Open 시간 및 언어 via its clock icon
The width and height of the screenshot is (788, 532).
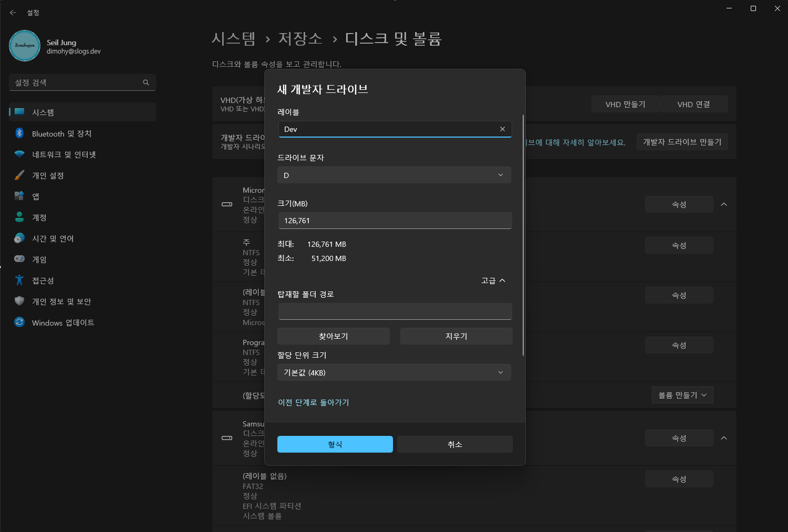point(19,238)
